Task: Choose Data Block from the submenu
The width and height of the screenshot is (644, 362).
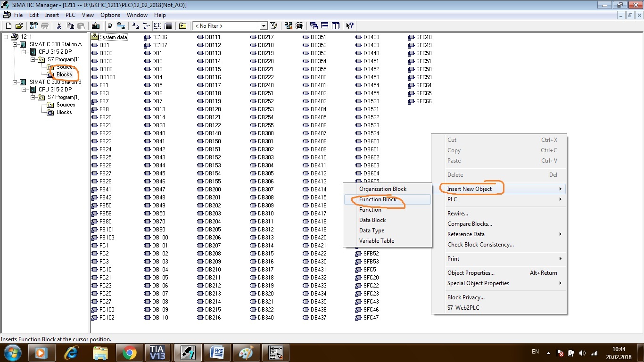Action: (388, 220)
